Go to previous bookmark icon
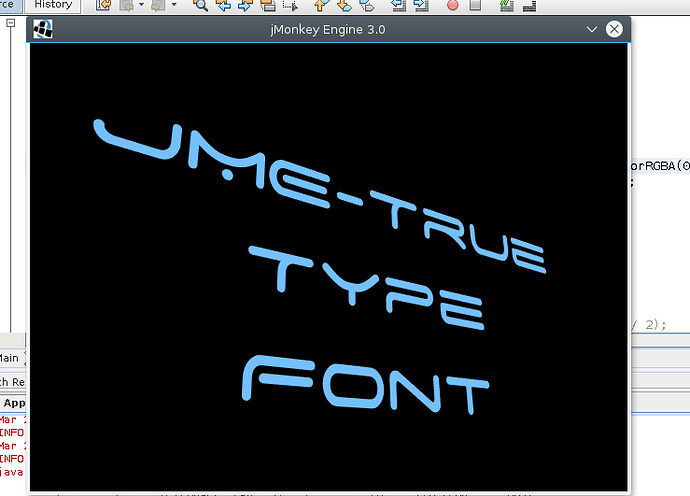The height and width of the screenshot is (496, 690). click(322, 5)
